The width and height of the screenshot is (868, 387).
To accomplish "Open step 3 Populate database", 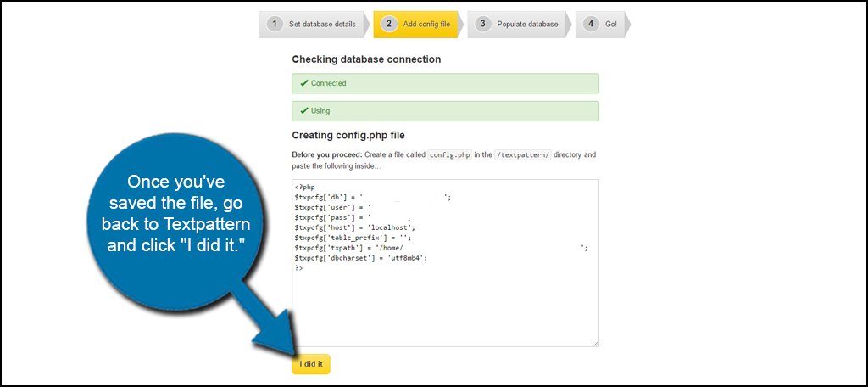I will point(519,24).
